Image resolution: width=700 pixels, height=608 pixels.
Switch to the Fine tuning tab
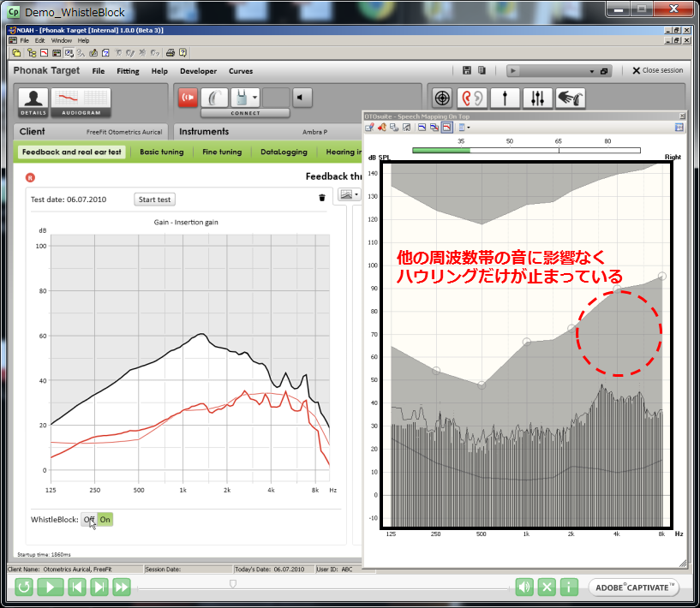coord(222,152)
